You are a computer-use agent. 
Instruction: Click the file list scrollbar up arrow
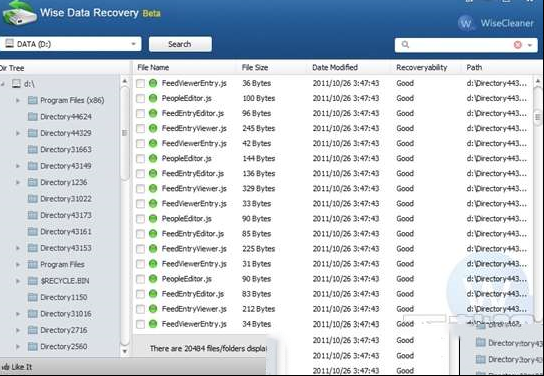tap(538, 82)
